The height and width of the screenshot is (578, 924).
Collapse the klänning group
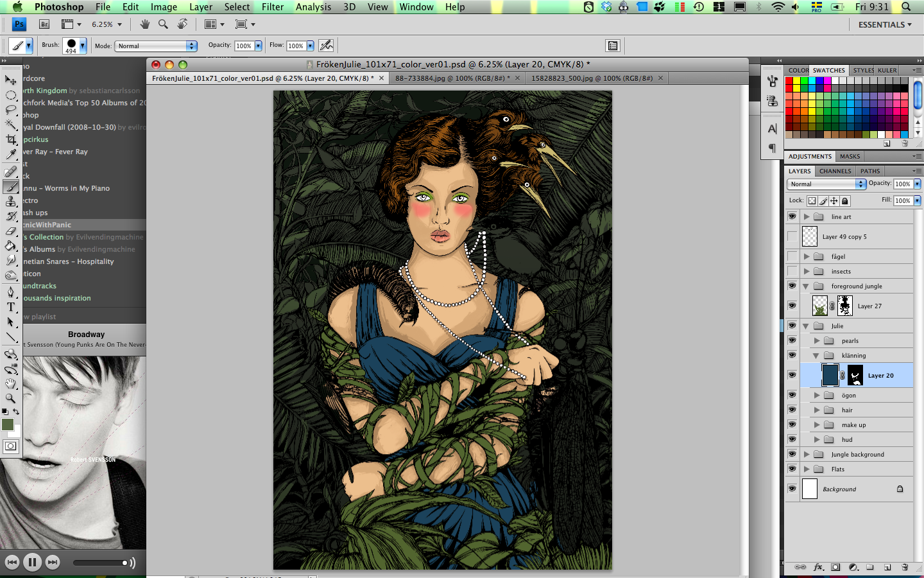click(817, 356)
